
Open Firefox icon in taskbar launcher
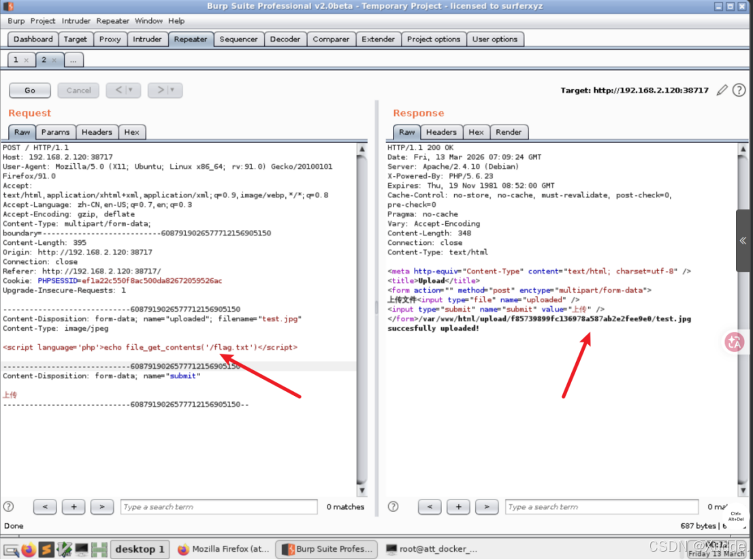pyautogui.click(x=29, y=549)
